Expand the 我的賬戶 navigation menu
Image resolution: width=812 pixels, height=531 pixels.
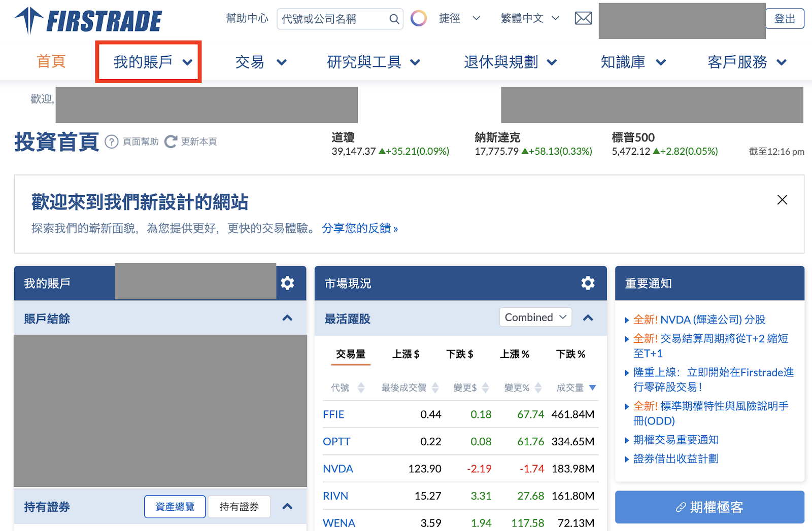tap(153, 62)
